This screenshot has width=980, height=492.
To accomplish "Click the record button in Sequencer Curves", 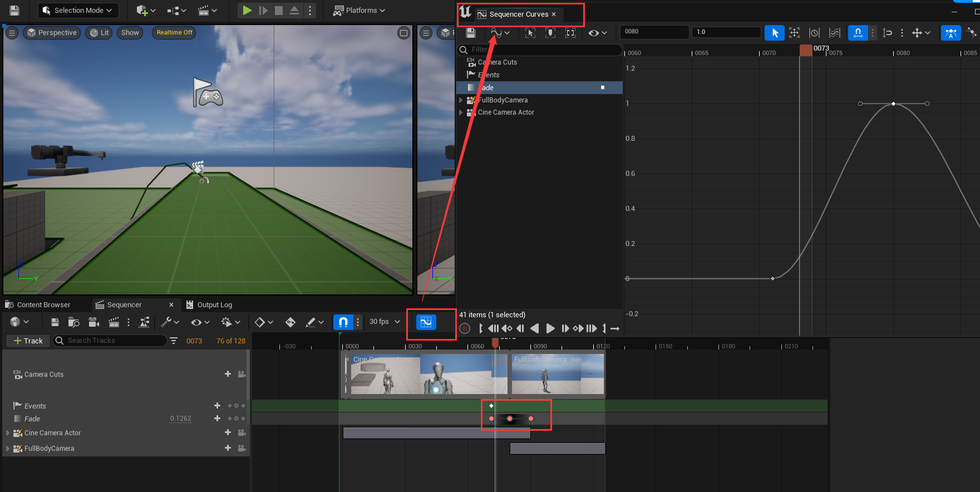I will point(465,328).
